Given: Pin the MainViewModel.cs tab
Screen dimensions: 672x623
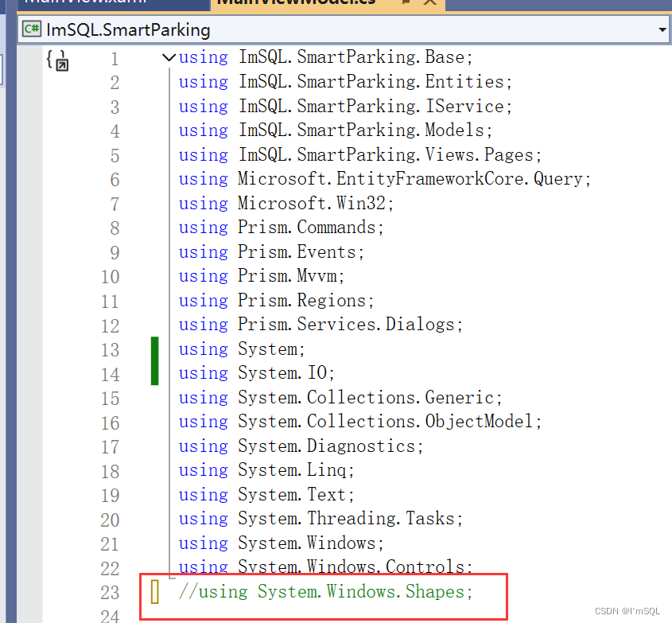Looking at the screenshot, I should (x=406, y=3).
